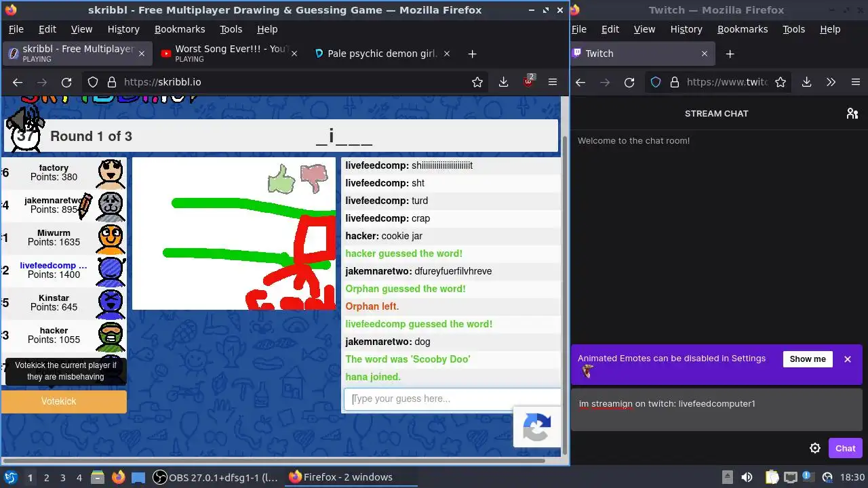868x488 pixels.
Task: Close the Twitch tab
Action: pyautogui.click(x=704, y=54)
